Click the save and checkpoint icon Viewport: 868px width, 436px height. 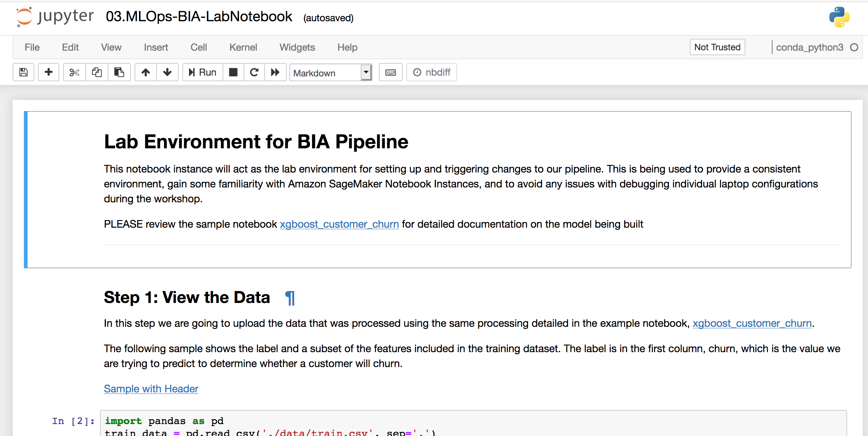click(23, 72)
